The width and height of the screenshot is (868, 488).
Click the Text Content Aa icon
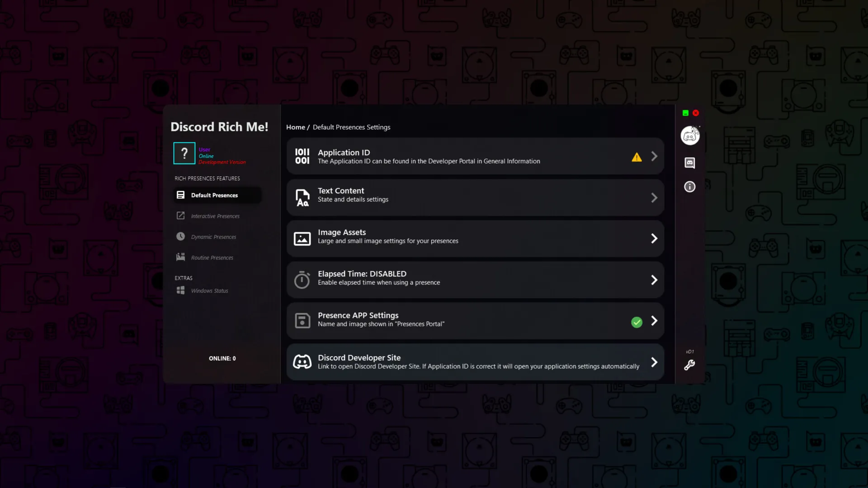pos(302,198)
